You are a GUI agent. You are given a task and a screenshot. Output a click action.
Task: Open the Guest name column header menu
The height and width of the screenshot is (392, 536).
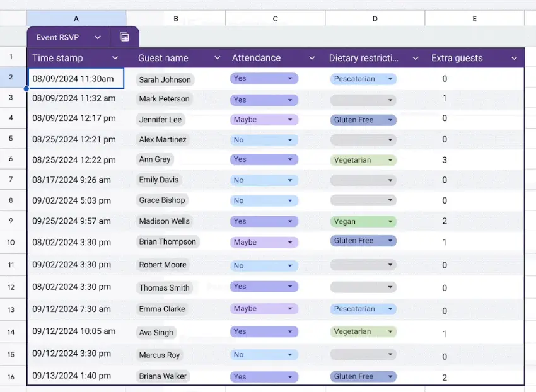(x=216, y=57)
